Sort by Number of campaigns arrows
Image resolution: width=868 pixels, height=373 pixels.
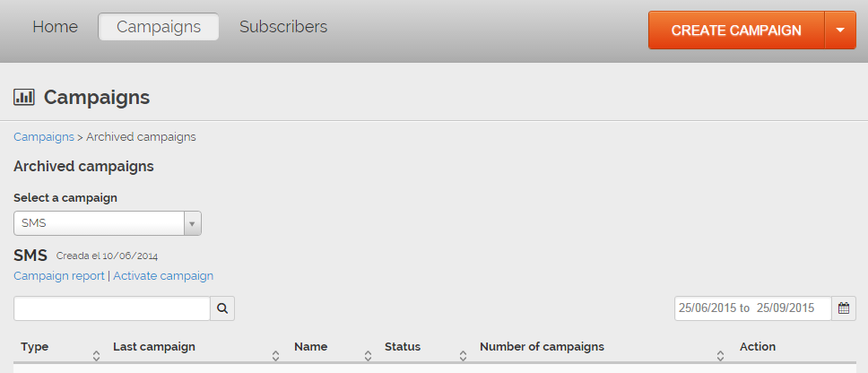coord(720,356)
